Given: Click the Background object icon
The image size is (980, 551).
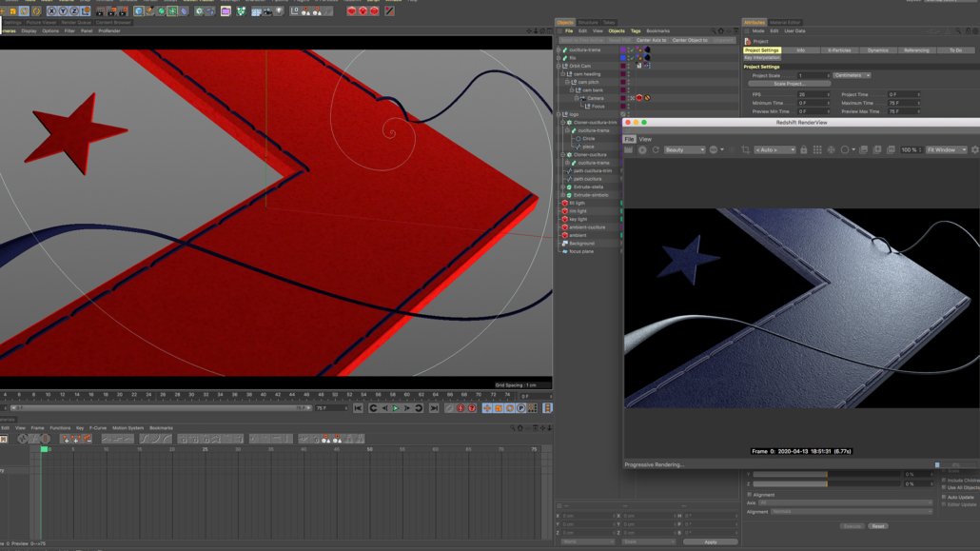Looking at the screenshot, I should tap(565, 244).
